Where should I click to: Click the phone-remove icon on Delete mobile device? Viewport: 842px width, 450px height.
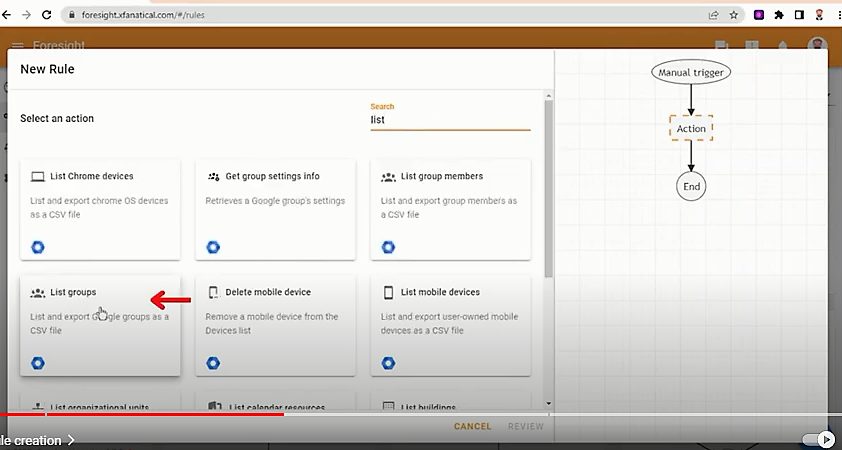(x=213, y=292)
